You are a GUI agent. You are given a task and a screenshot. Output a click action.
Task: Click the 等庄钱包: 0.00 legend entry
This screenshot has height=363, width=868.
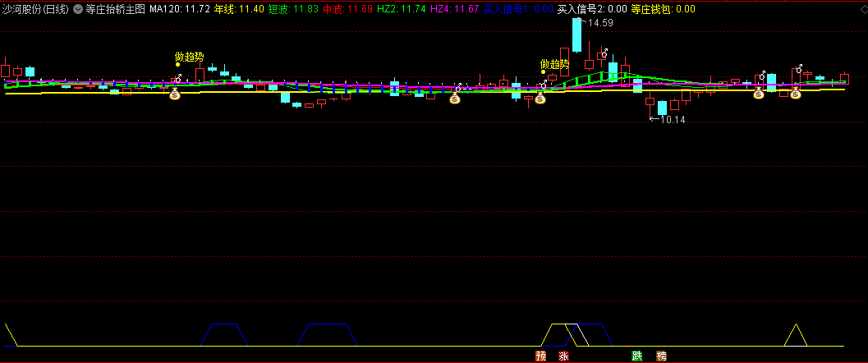tap(664, 9)
